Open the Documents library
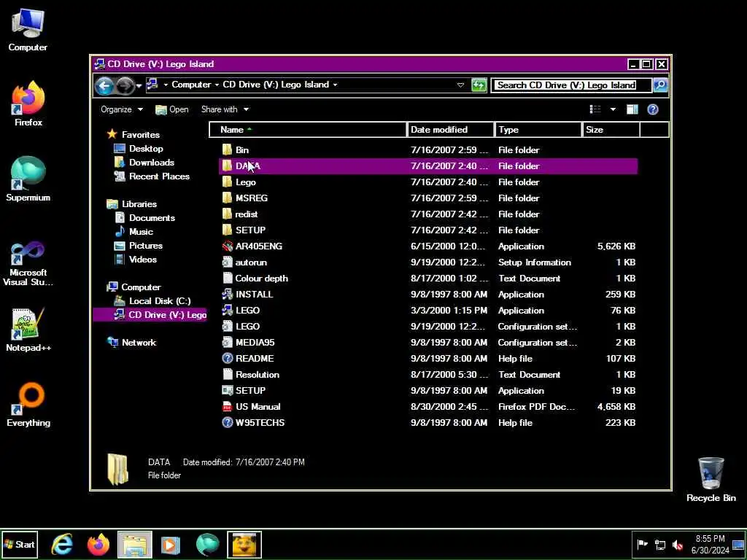This screenshot has width=747, height=560. (145, 217)
